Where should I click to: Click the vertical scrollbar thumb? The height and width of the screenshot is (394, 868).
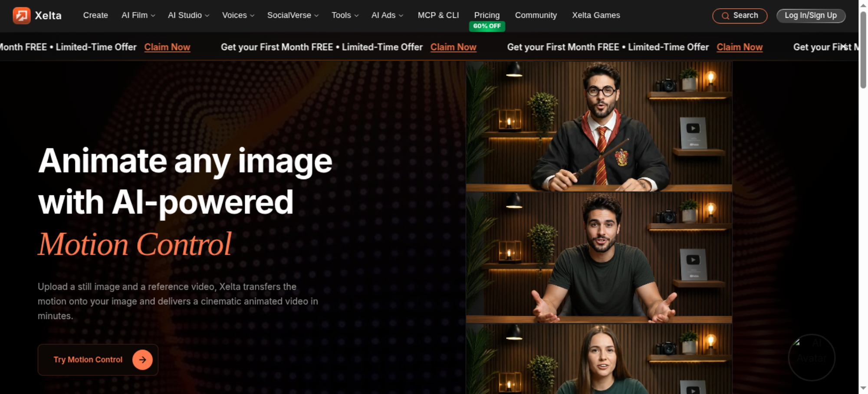[x=863, y=50]
